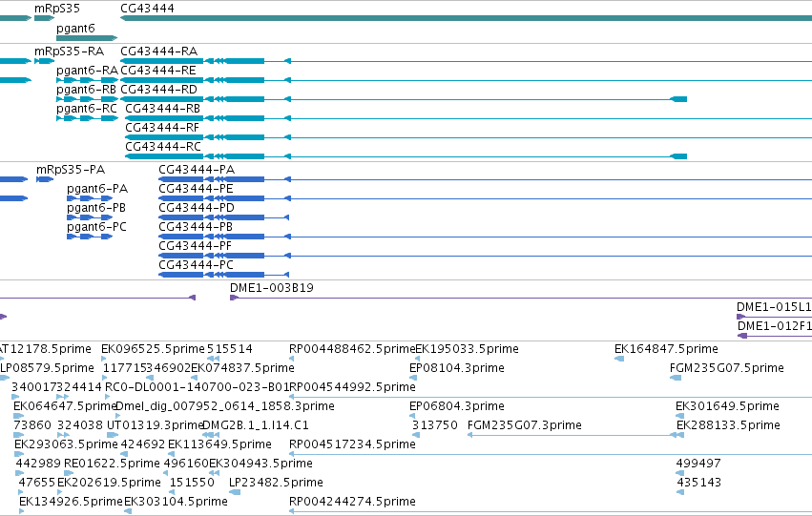Click the DME1-003B19 clone label
Screen dimensions: 812x516
click(x=271, y=288)
